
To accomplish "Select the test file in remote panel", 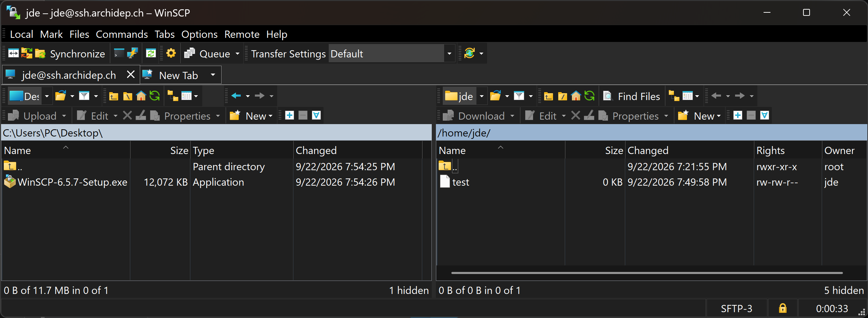I will coord(454,182).
